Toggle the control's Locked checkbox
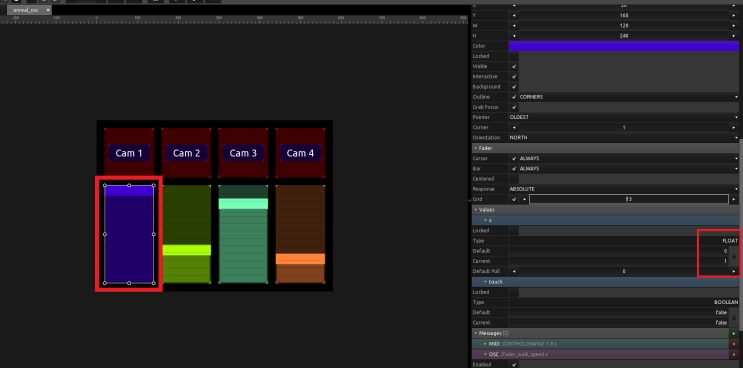The image size is (743, 368). pyautogui.click(x=514, y=56)
